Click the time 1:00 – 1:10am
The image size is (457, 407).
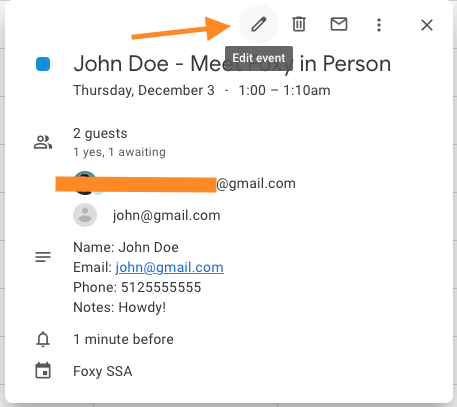284,90
